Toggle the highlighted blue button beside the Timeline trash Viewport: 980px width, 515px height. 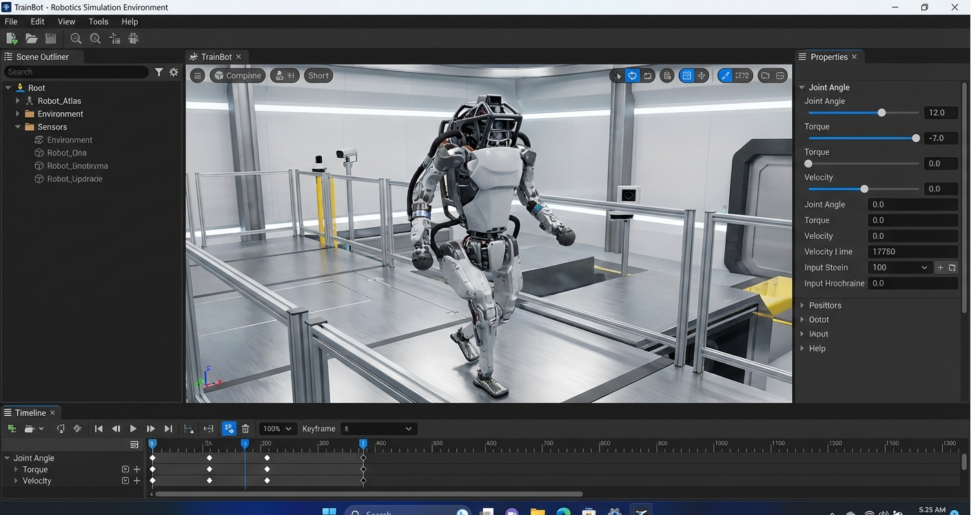[x=229, y=429]
